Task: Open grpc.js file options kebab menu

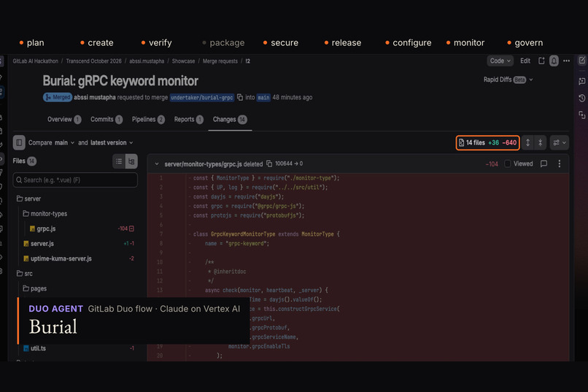Action: (559, 164)
